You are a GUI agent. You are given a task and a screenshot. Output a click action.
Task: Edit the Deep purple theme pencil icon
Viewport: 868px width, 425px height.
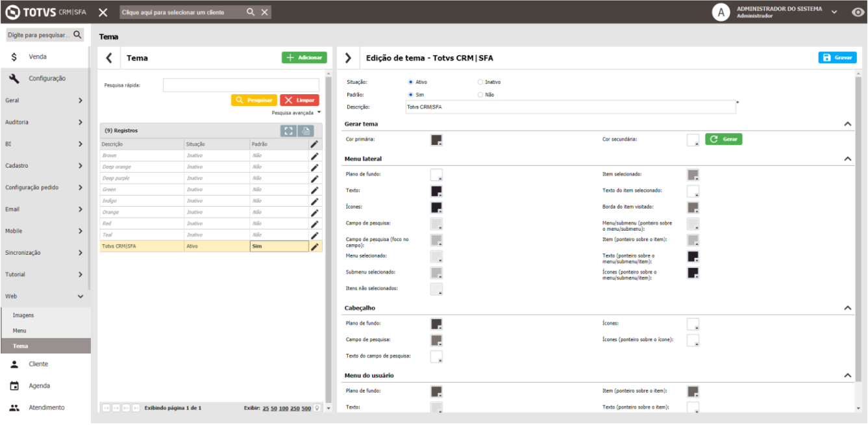pos(315,178)
